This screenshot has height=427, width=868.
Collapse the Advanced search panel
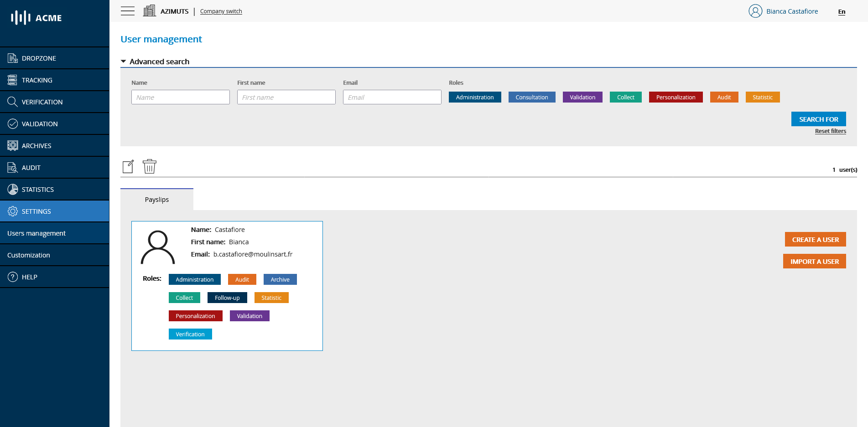[123, 61]
